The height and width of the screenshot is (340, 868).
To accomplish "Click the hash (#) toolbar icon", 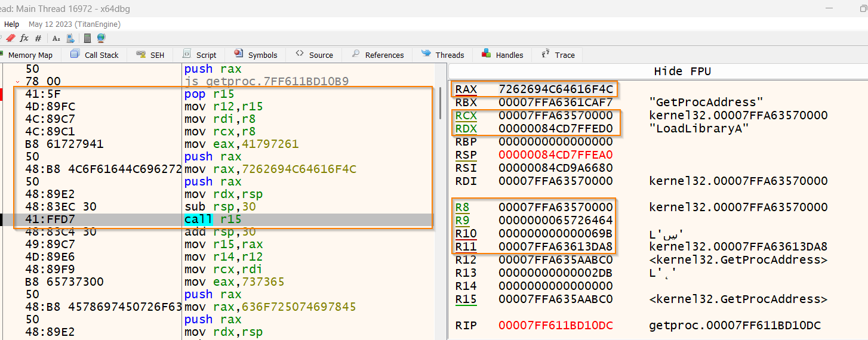I will coord(38,38).
